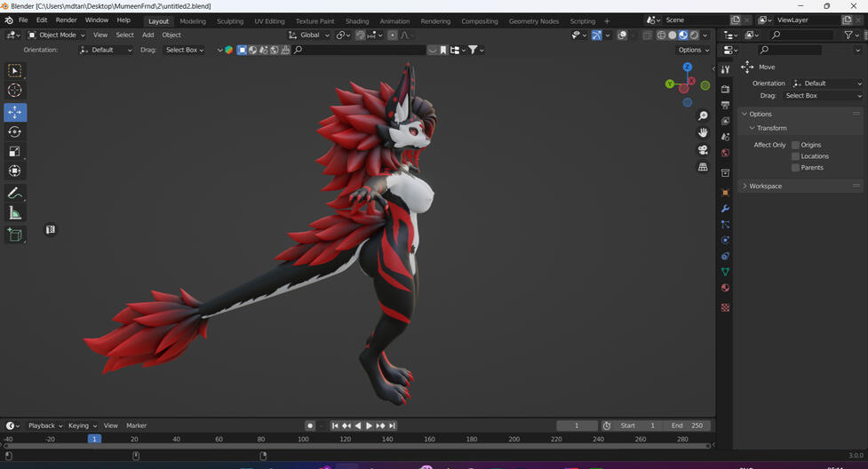Play the animation forward
The image size is (868, 469).
tap(370, 425)
